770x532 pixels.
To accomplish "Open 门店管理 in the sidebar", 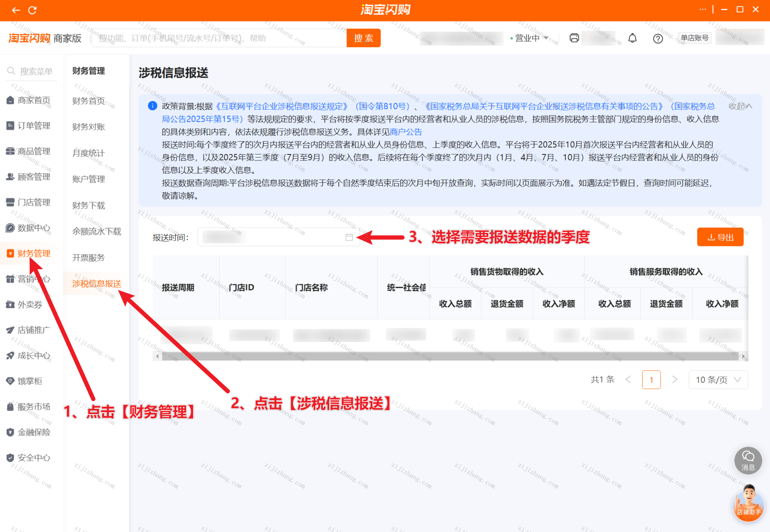I will (x=29, y=202).
